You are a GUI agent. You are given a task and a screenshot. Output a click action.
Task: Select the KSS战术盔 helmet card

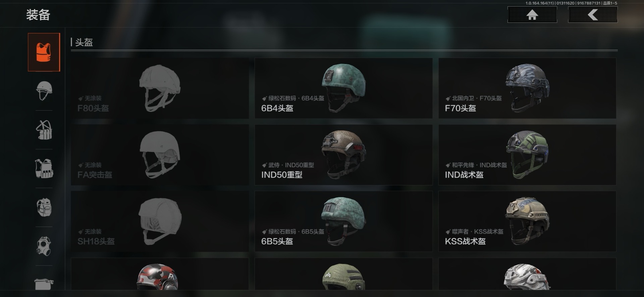point(527,221)
